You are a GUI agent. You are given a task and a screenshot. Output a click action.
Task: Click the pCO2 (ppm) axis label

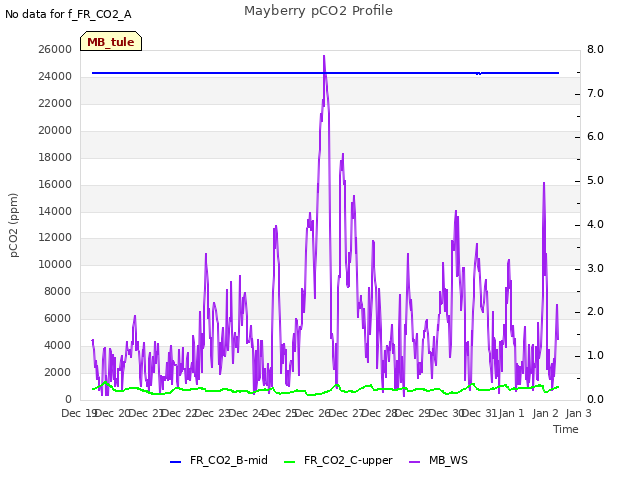14,225
